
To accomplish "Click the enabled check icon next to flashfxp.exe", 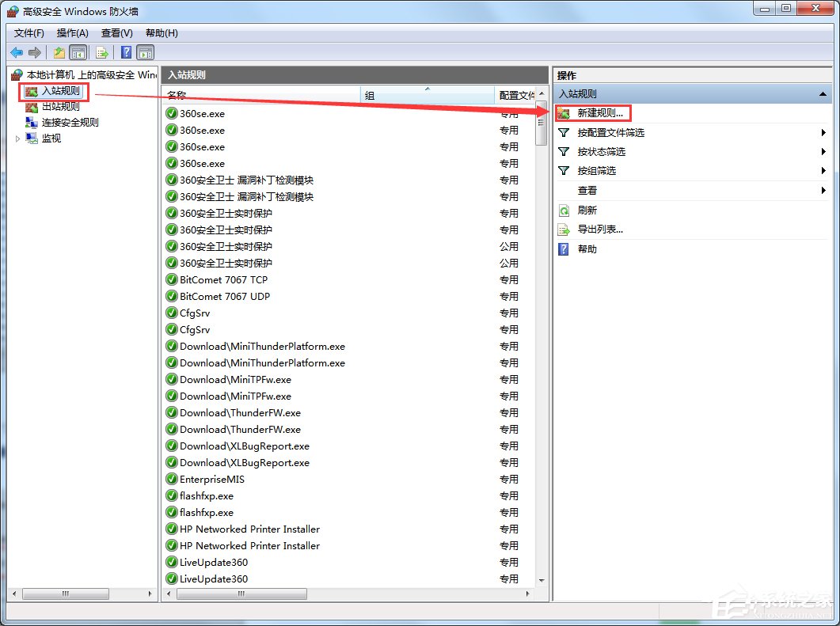I will click(170, 495).
